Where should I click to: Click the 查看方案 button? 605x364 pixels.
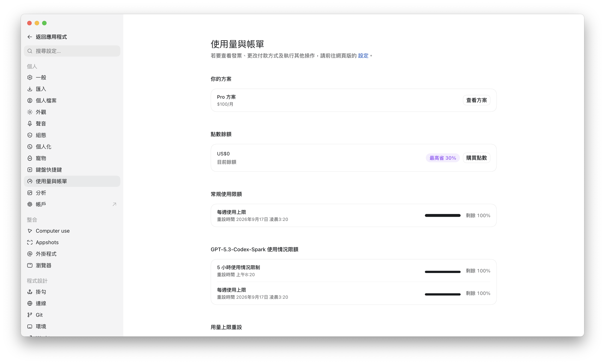click(476, 100)
